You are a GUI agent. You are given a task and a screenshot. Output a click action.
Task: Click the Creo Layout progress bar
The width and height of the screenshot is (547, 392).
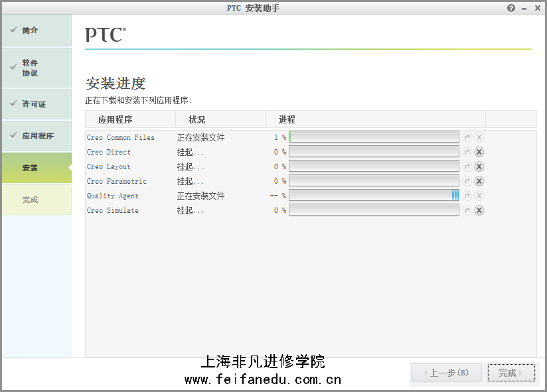[374, 166]
